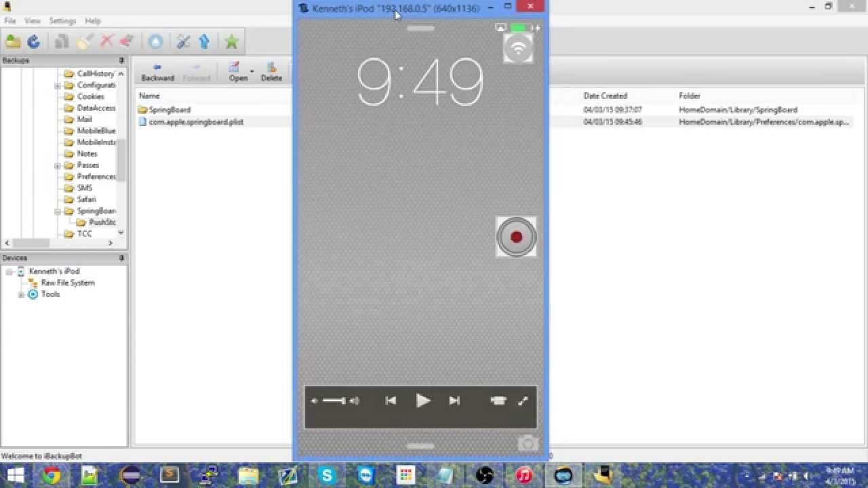Image resolution: width=868 pixels, height=488 pixels.
Task: Expand the Passes folder node
Action: 58,165
